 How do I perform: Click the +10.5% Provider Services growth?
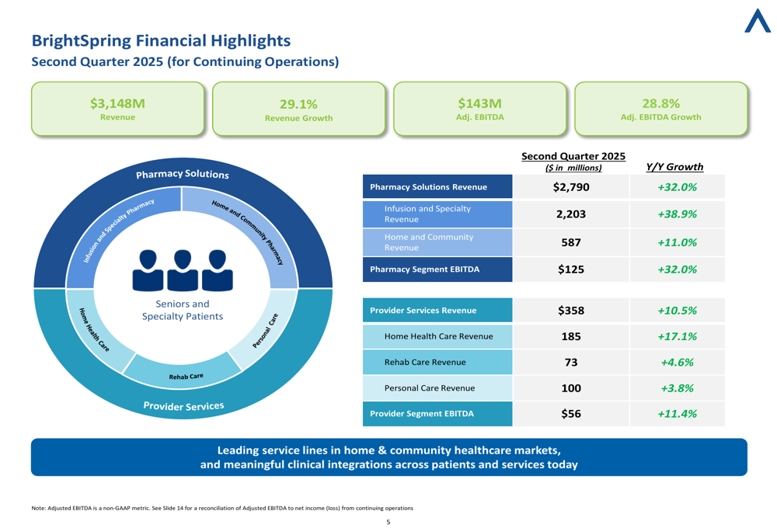coord(677,310)
